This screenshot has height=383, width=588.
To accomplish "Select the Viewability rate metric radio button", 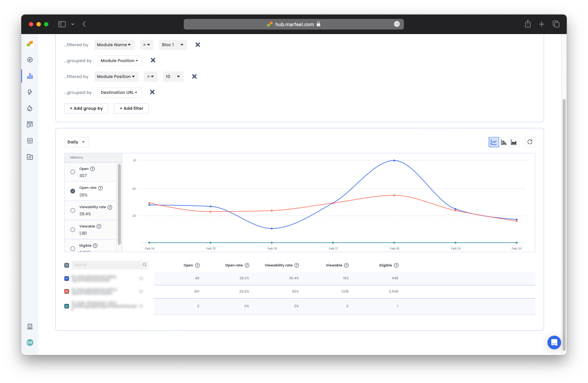I will [x=72, y=210].
